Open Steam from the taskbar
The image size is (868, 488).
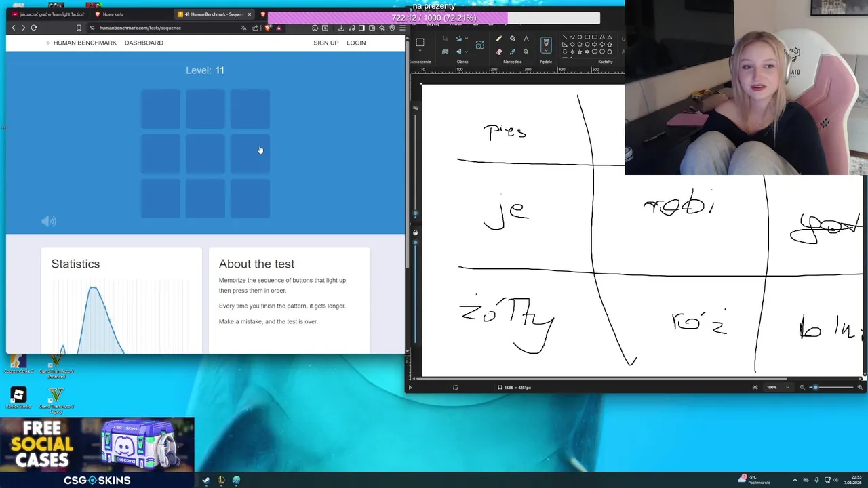205,480
